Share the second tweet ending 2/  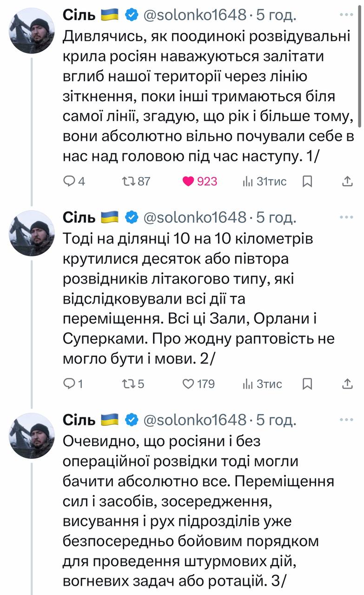click(x=347, y=384)
